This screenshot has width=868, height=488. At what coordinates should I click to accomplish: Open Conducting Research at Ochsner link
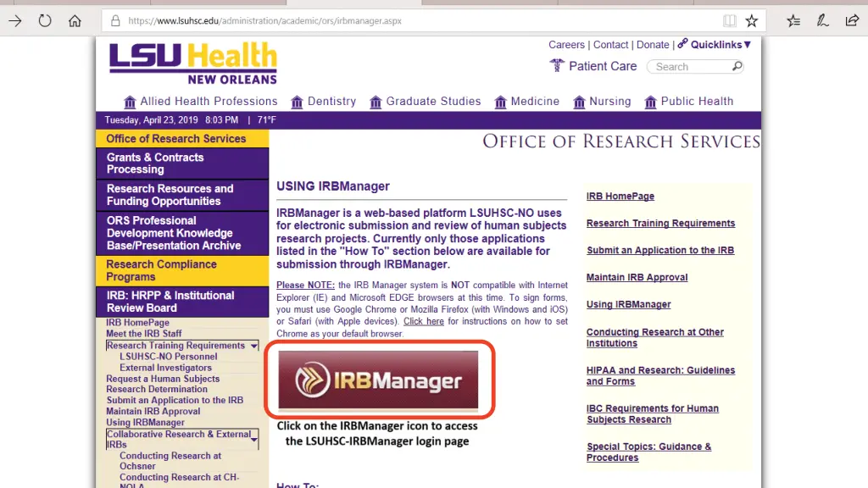tap(170, 461)
